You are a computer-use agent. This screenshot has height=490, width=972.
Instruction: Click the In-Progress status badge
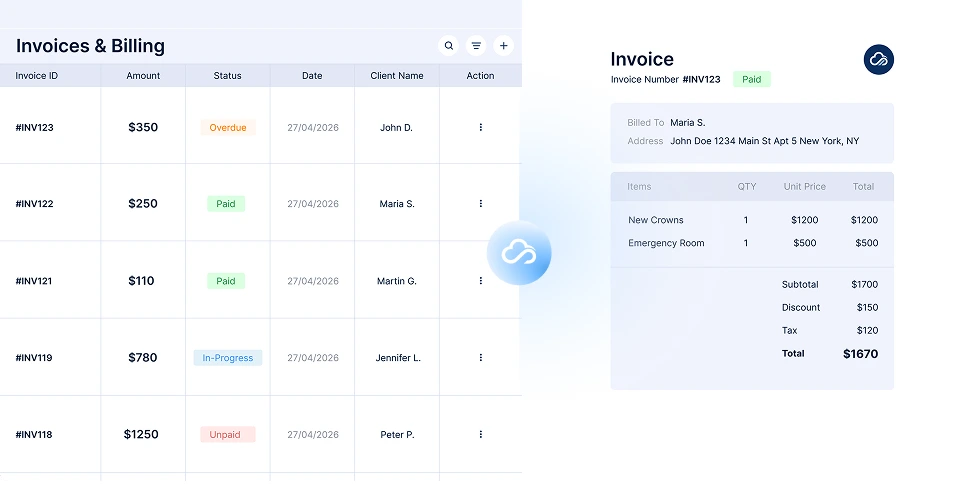228,357
